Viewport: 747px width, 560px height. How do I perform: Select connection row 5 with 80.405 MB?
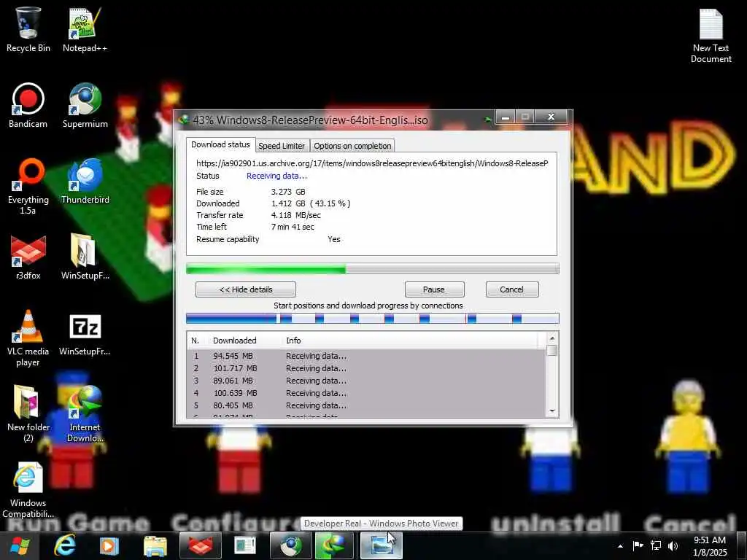[x=366, y=405]
